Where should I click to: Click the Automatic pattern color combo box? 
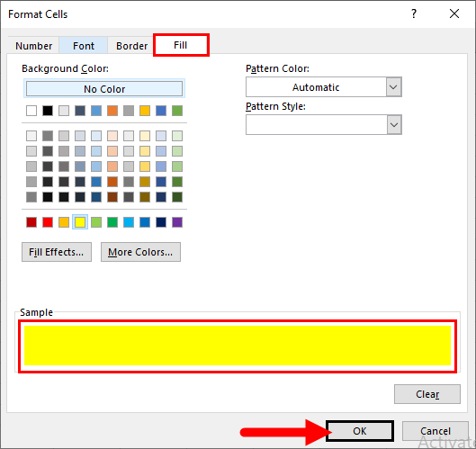[x=324, y=87]
